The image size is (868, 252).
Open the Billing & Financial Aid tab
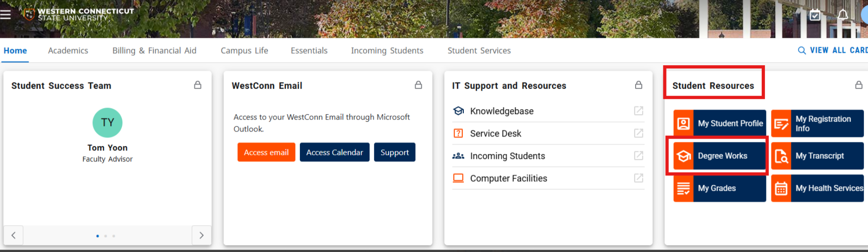pos(154,50)
